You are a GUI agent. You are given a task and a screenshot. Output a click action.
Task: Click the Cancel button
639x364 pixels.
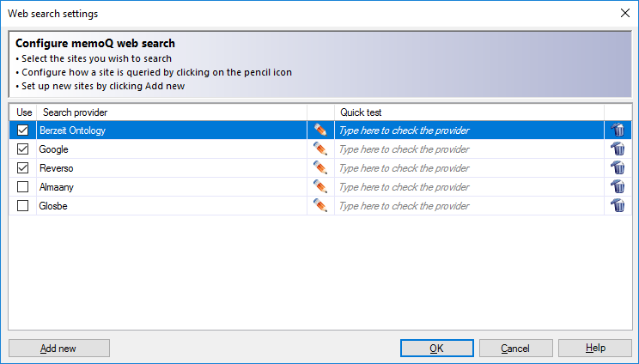tap(515, 349)
